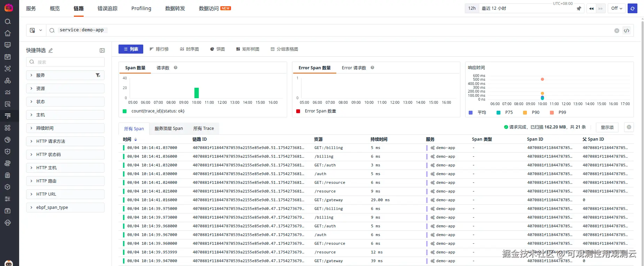
Task: Toggle P75 legend swatch
Action: (x=498, y=112)
